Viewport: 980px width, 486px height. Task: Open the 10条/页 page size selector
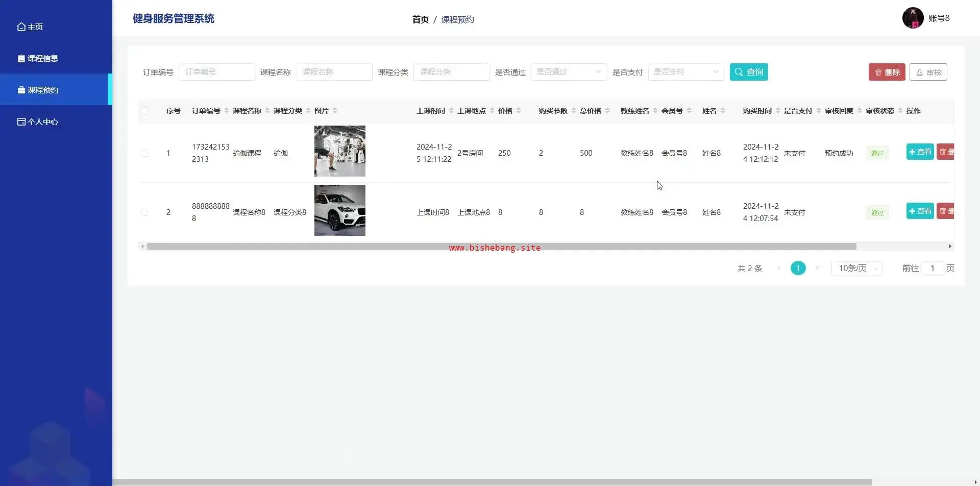pyautogui.click(x=857, y=268)
